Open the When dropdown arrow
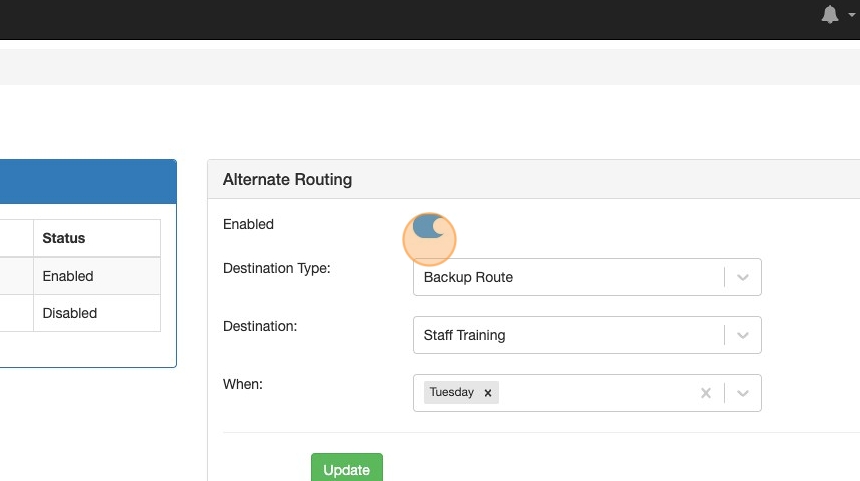Viewport: 860px width, 481px height. point(743,393)
